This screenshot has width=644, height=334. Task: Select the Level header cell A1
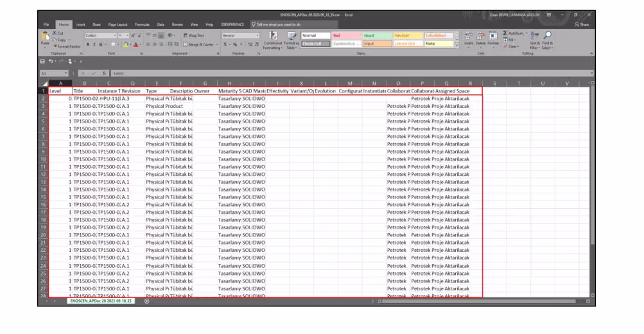point(60,91)
